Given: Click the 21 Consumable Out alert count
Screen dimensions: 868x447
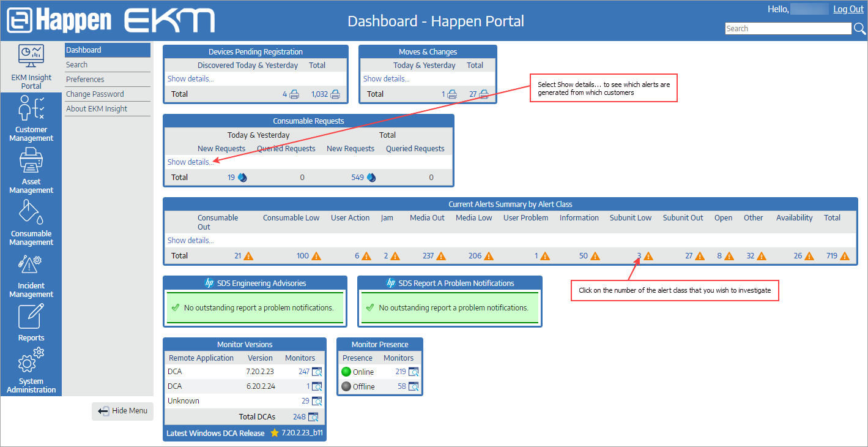Looking at the screenshot, I should click(x=238, y=256).
